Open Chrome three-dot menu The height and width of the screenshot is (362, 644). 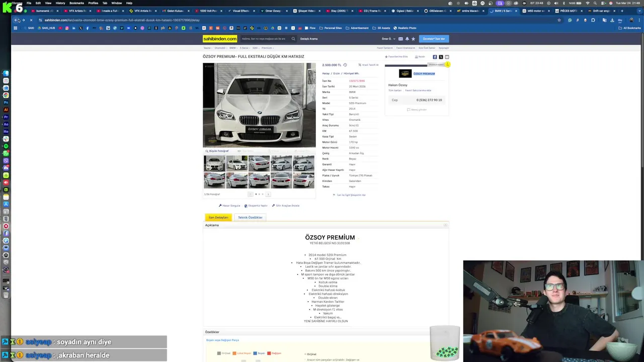(639, 20)
